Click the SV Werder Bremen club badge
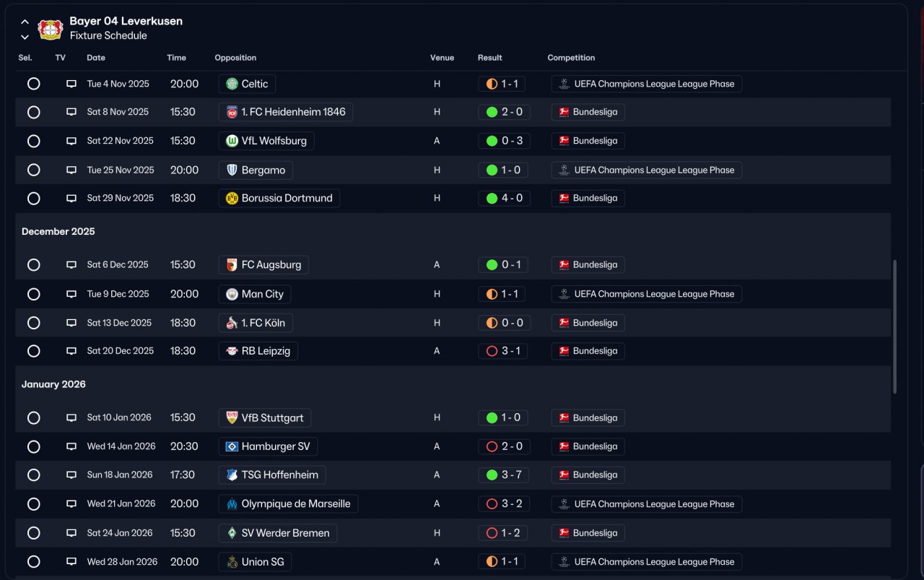This screenshot has width=924, height=580. tap(232, 533)
